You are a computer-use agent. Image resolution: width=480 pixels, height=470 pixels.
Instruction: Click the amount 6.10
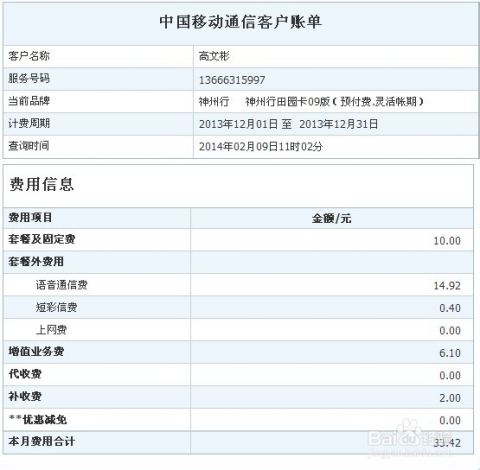point(450,353)
